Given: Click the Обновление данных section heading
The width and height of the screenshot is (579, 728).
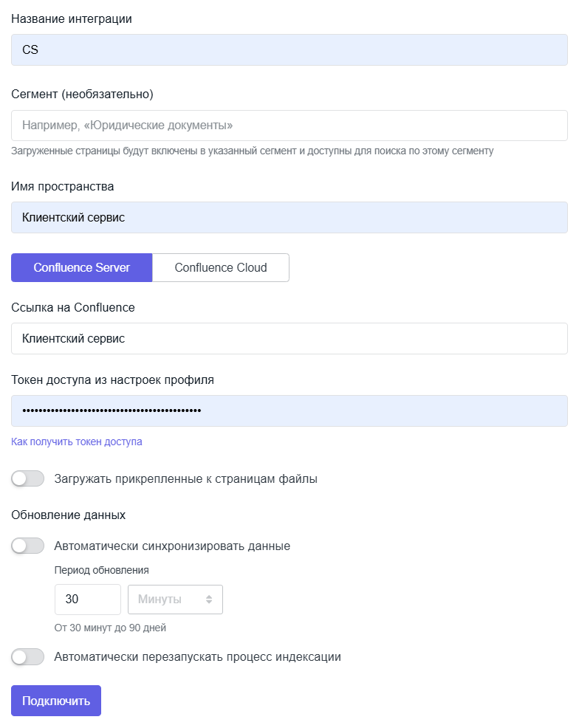Looking at the screenshot, I should tap(68, 515).
